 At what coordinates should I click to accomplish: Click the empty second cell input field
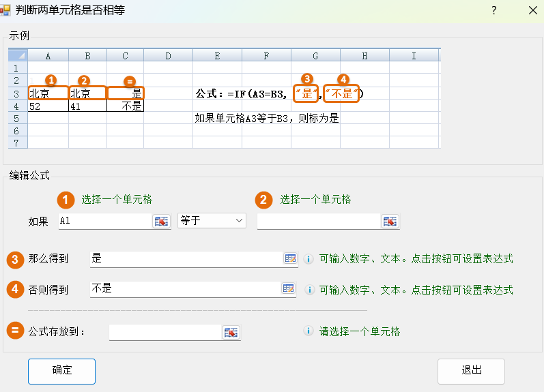pyautogui.click(x=318, y=221)
